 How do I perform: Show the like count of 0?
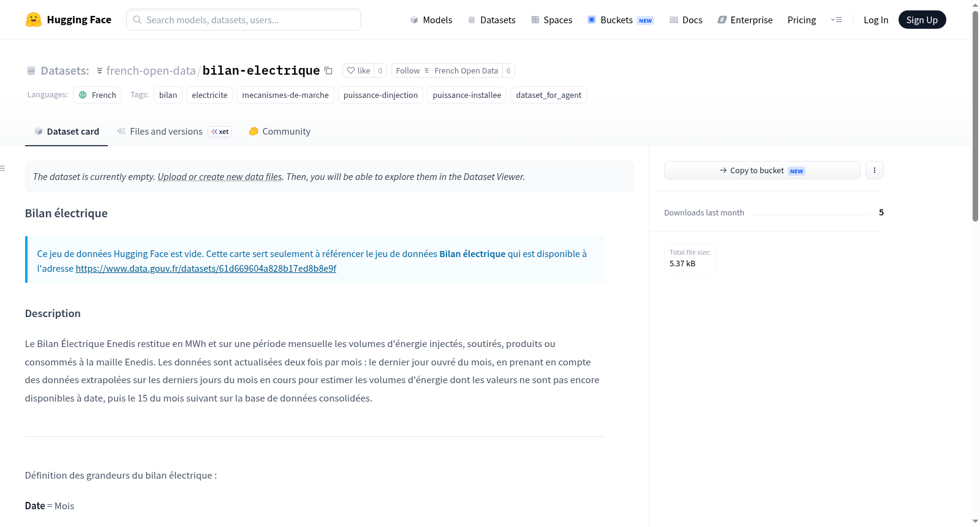tap(380, 70)
